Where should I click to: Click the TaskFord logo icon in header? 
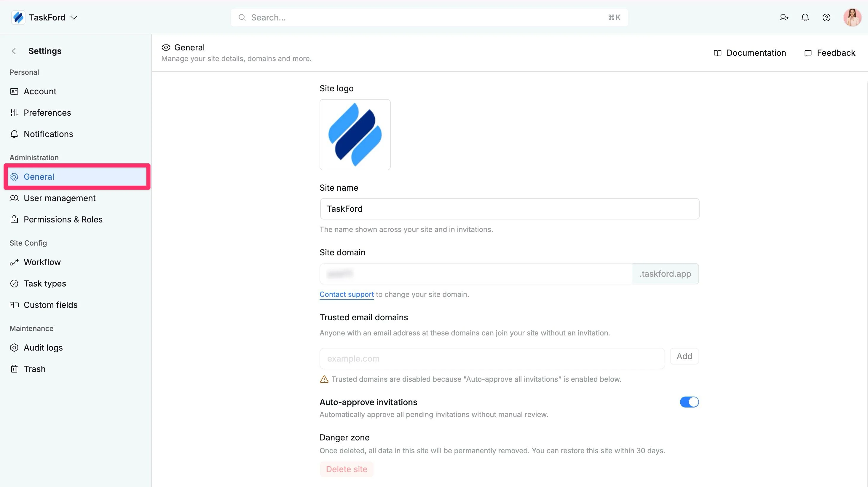(18, 17)
